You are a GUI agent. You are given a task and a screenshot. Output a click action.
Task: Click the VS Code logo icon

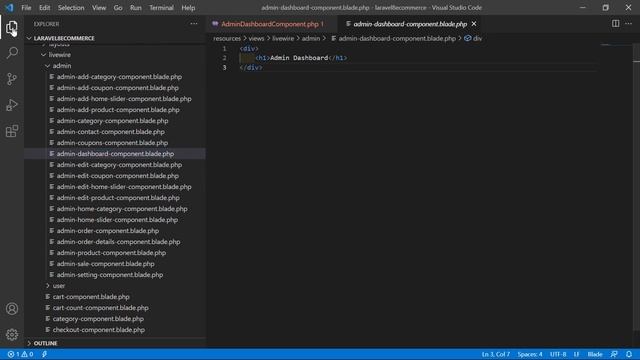click(9, 8)
